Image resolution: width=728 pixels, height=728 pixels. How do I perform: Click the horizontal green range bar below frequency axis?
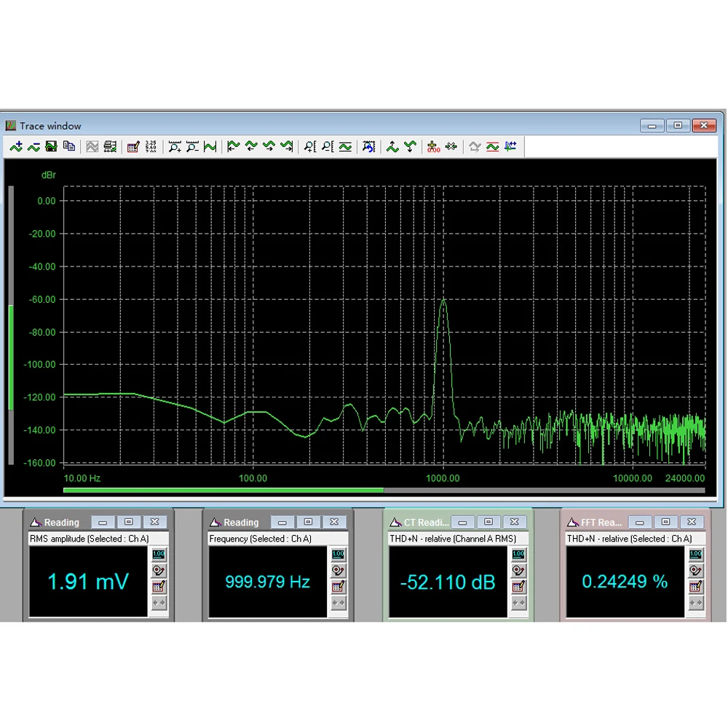223,490
